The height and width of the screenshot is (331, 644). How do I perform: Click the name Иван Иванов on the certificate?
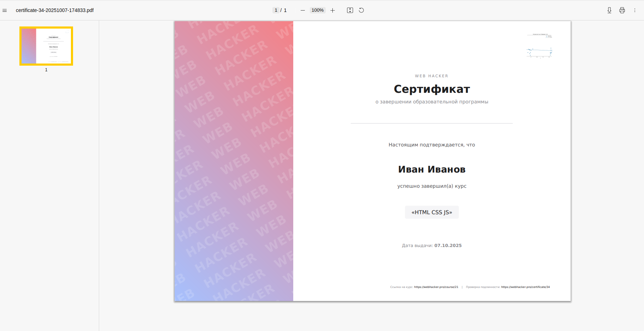[x=432, y=169]
